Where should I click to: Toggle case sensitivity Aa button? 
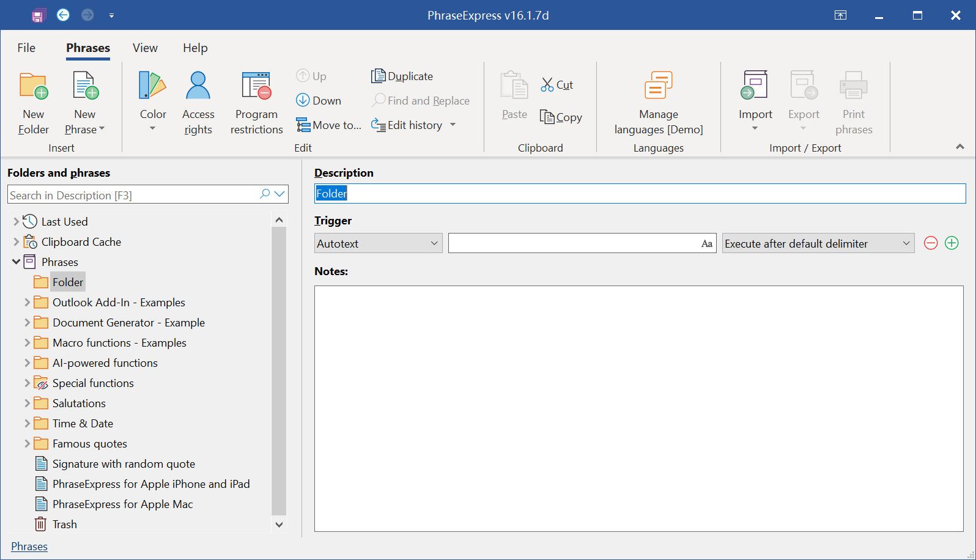(x=707, y=243)
